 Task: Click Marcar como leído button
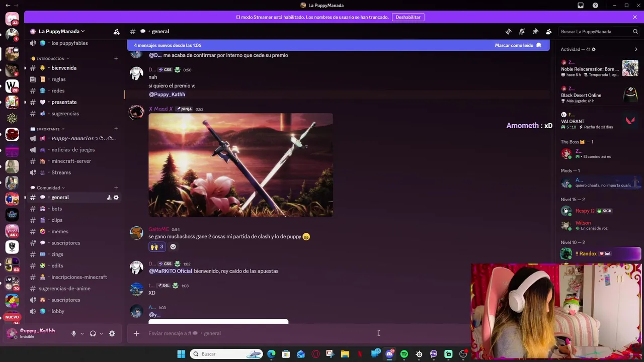(518, 45)
